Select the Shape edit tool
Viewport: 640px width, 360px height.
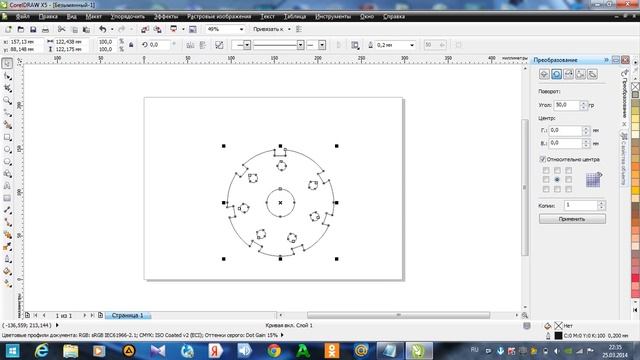7,76
